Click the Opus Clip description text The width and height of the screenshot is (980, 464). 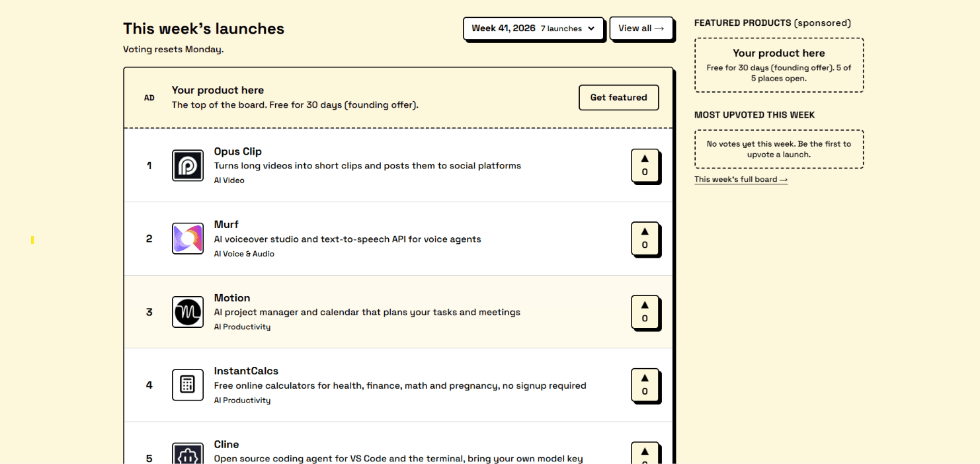coord(368,166)
